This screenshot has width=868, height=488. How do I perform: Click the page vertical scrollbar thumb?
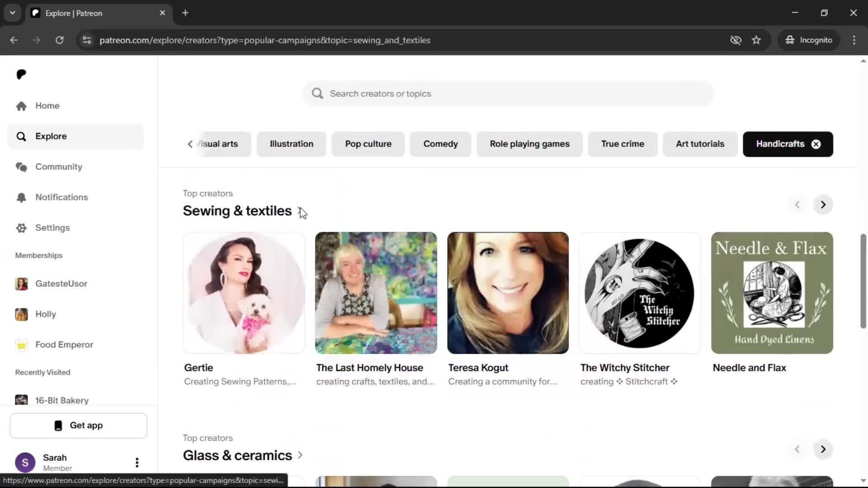863,281
